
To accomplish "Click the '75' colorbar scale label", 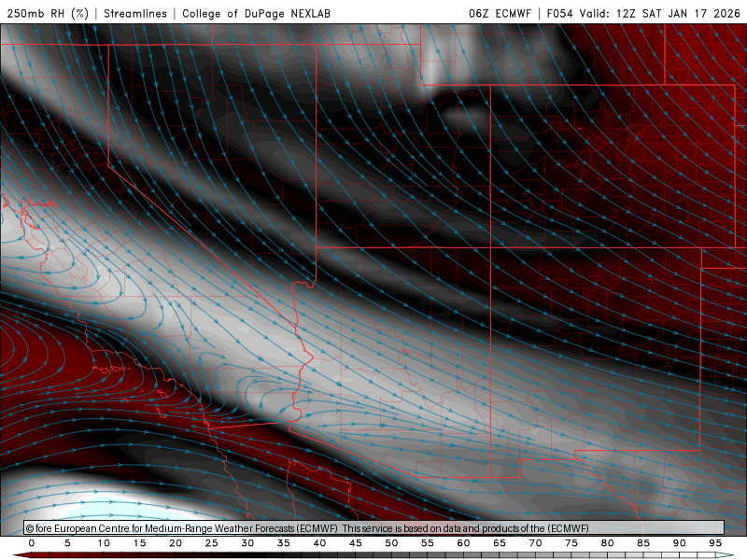I will (x=571, y=543).
